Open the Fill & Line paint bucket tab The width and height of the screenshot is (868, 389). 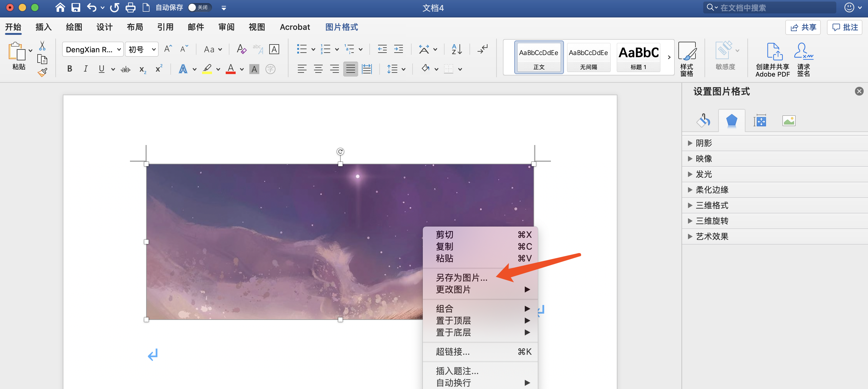[703, 120]
